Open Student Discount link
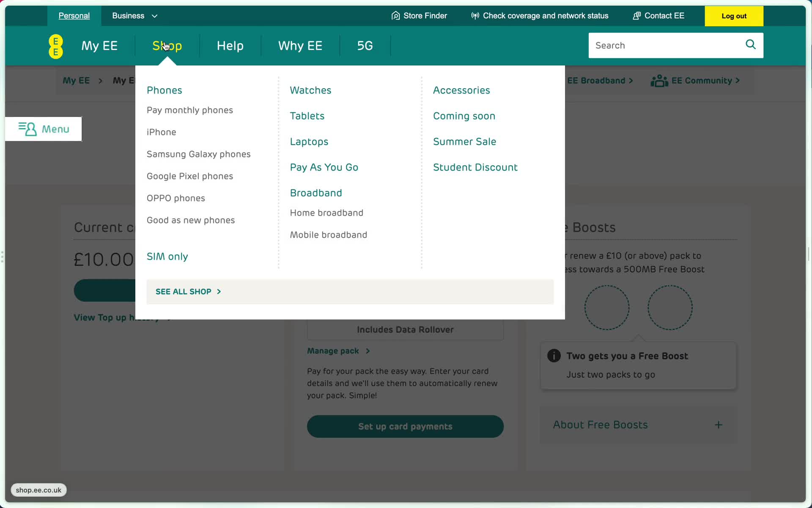The image size is (812, 508). click(475, 167)
